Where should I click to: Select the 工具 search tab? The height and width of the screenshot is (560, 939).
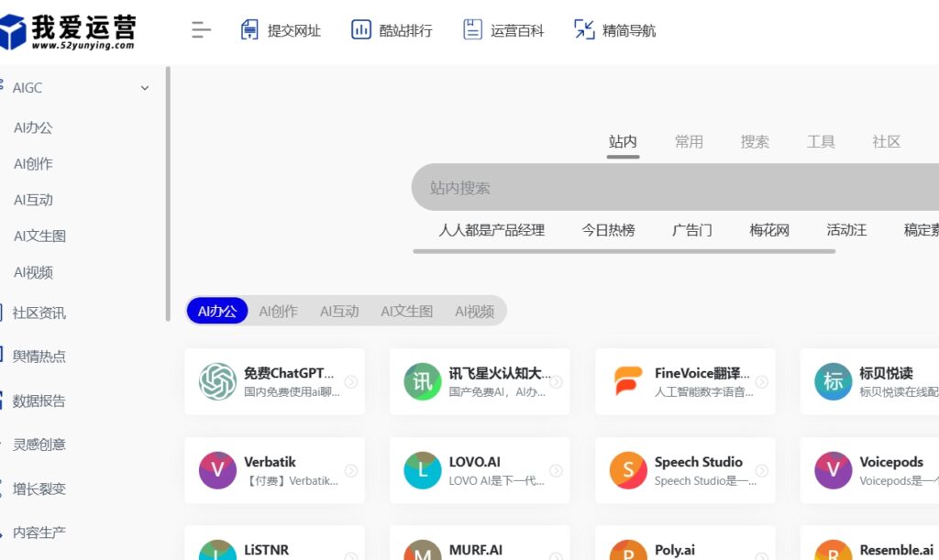(x=821, y=142)
